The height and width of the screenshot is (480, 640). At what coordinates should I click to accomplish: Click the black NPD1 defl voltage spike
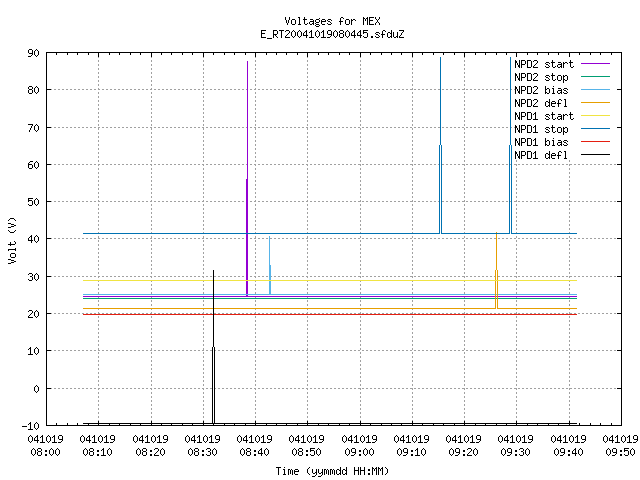click(x=213, y=347)
